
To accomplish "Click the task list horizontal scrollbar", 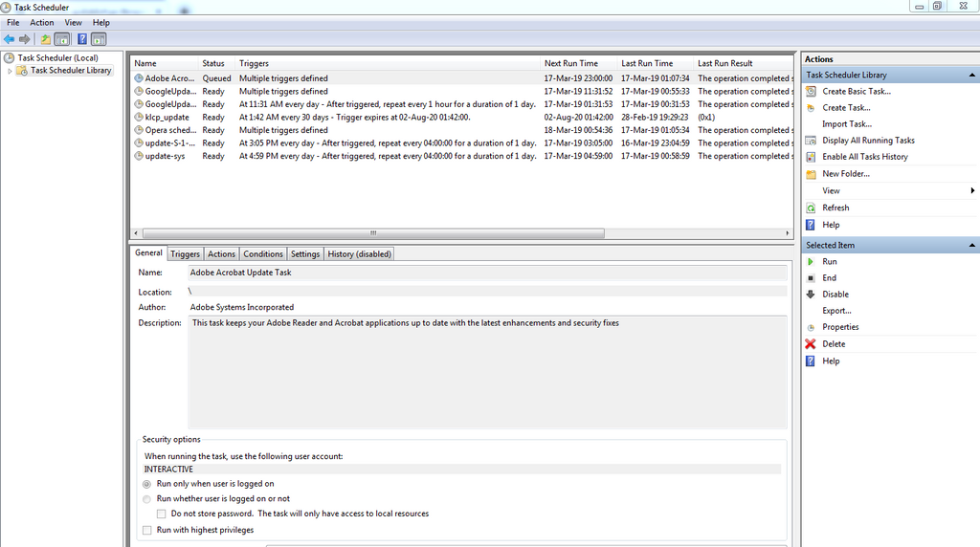I will point(373,233).
